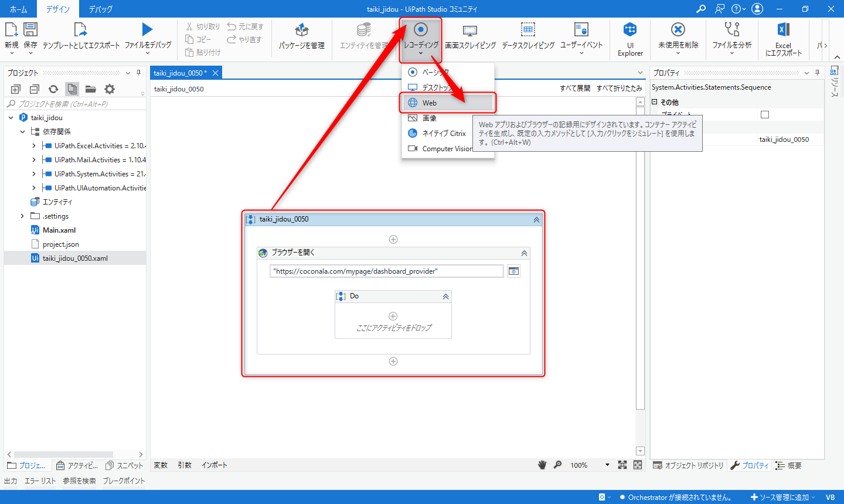Image resolution: width=844 pixels, height=504 pixels.
Task: Click テンプレートとしてエクスポート ribbon button
Action: 81,35
